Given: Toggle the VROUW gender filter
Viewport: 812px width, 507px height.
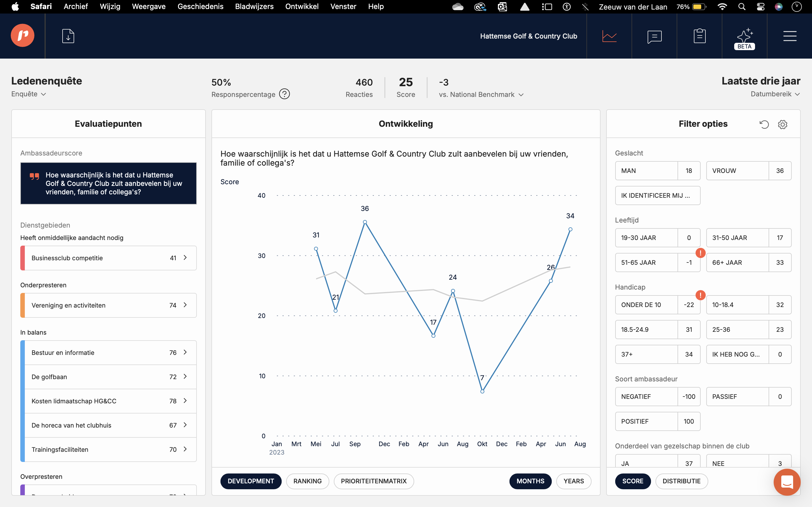Looking at the screenshot, I should pyautogui.click(x=737, y=171).
